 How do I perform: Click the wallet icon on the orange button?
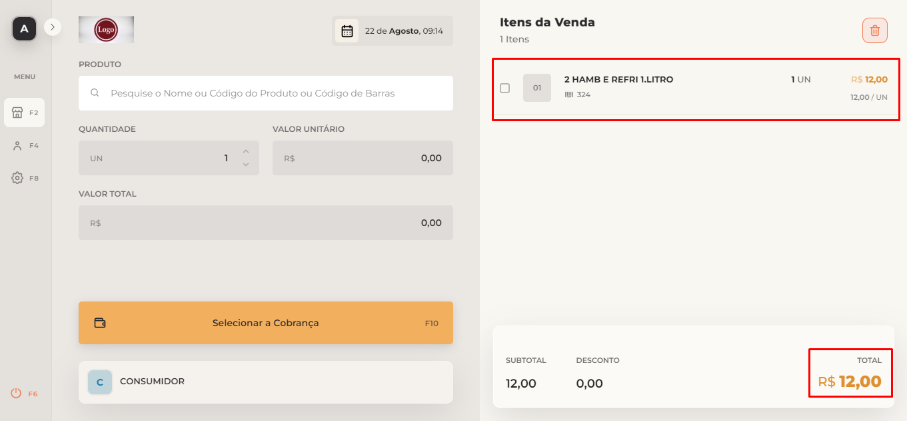(100, 323)
